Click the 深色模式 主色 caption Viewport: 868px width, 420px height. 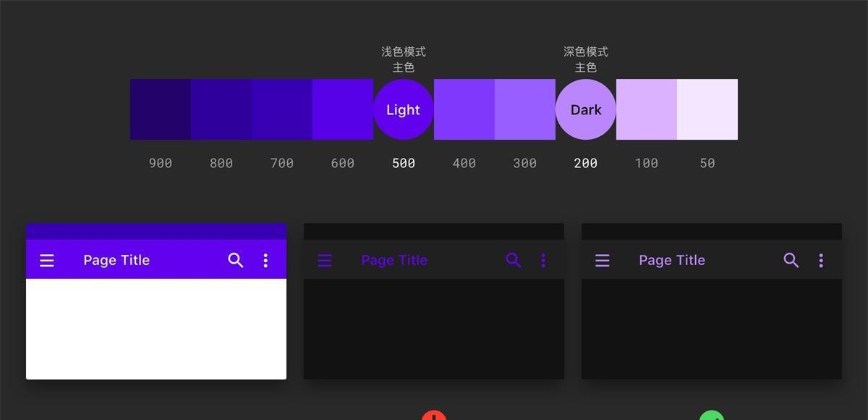tap(586, 59)
